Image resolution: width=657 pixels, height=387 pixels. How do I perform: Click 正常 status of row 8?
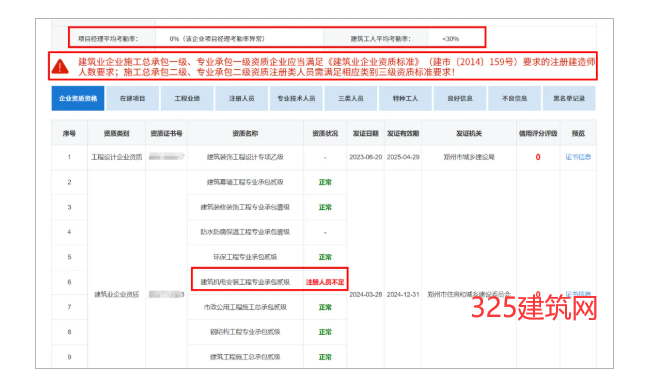click(325, 332)
